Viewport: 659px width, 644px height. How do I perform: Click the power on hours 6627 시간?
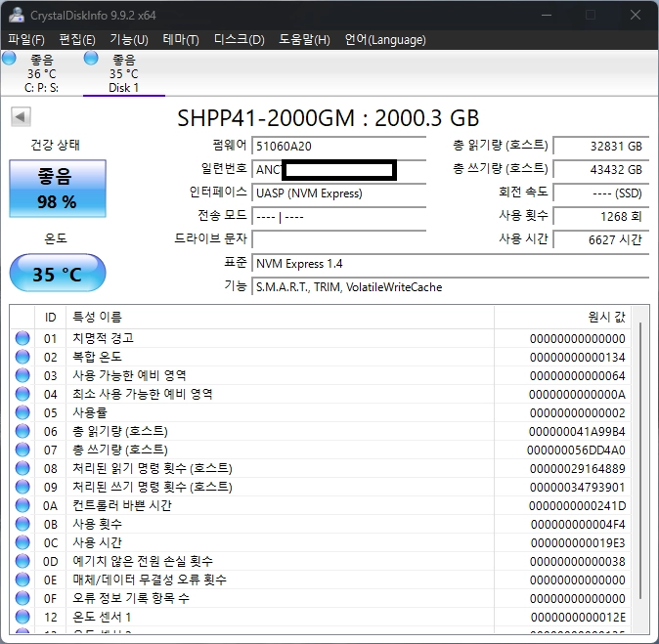click(601, 239)
